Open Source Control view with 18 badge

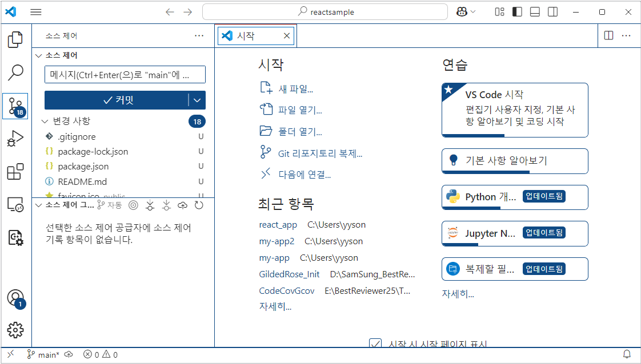coord(15,106)
